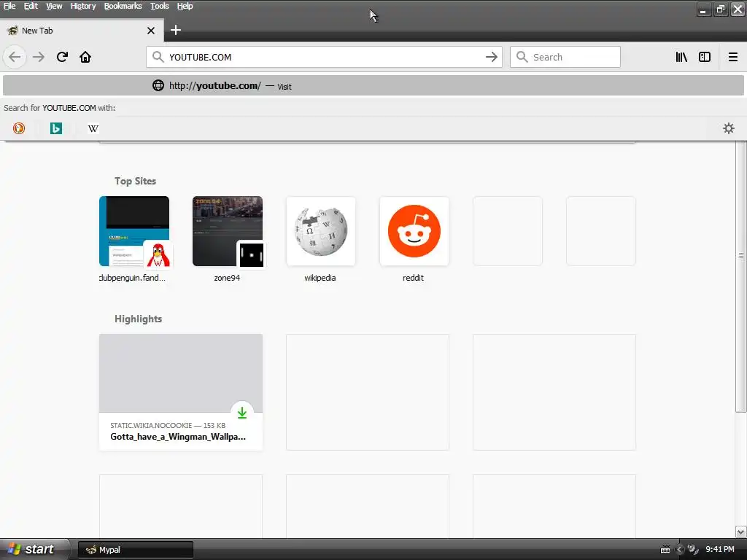The image size is (747, 560).
Task: Go forward with the forward arrow
Action: point(39,57)
